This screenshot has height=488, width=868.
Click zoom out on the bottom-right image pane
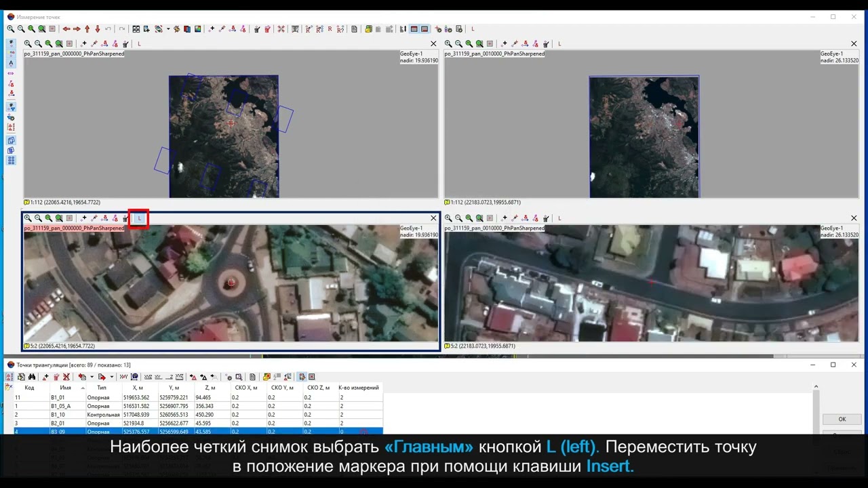[459, 218]
